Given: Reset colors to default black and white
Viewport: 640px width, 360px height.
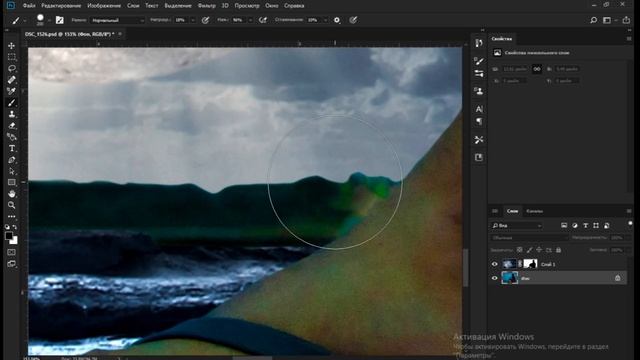Looking at the screenshot, I should pyautogui.click(x=8, y=227).
